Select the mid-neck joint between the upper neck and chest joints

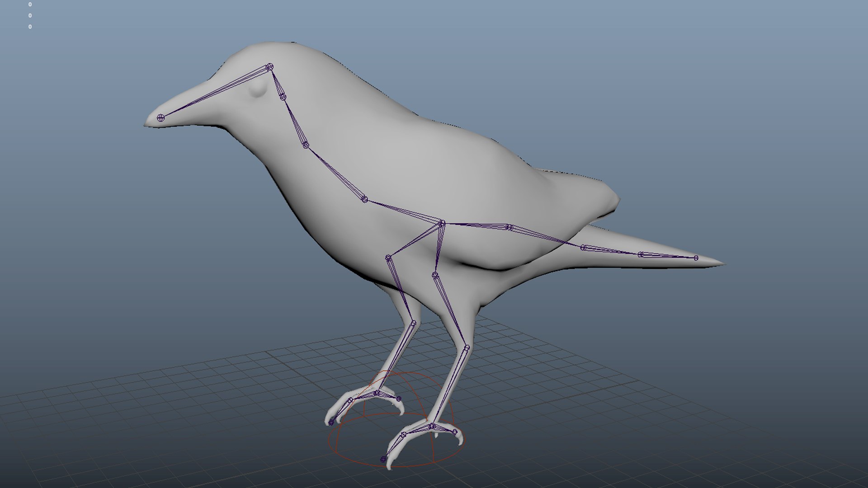click(306, 145)
